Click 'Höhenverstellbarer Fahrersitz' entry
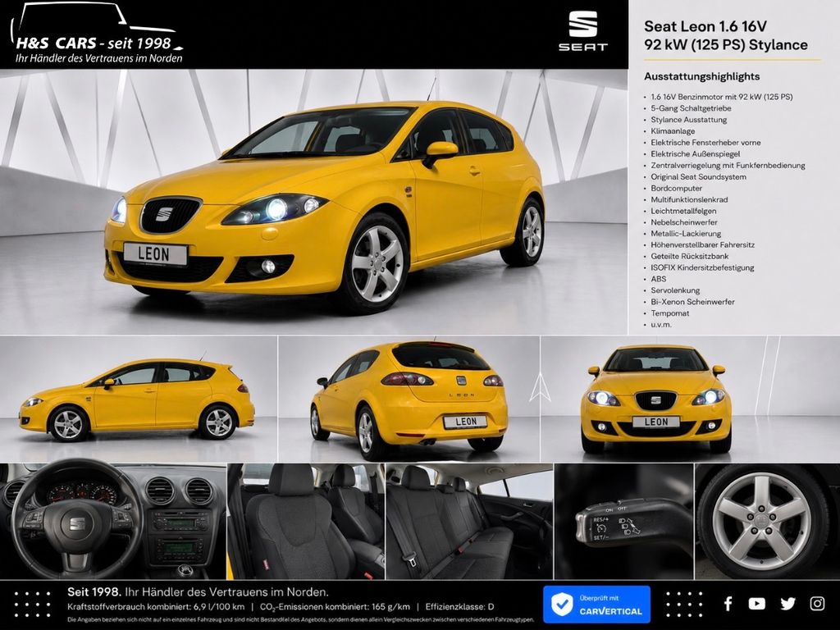Viewport: 840px width, 630px height. pos(702,244)
